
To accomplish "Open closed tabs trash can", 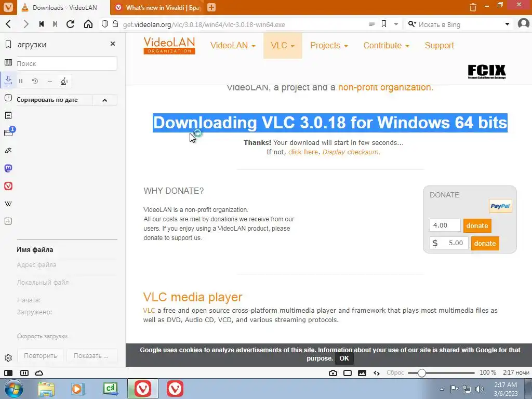I will 473,7.
